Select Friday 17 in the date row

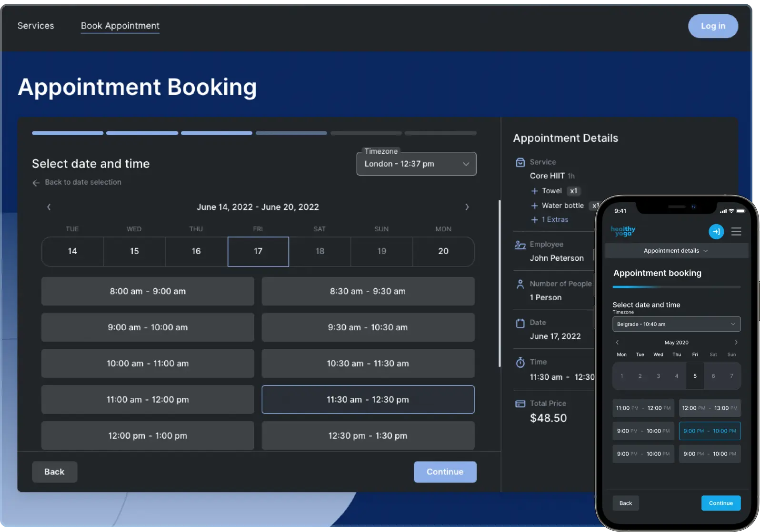pyautogui.click(x=258, y=251)
